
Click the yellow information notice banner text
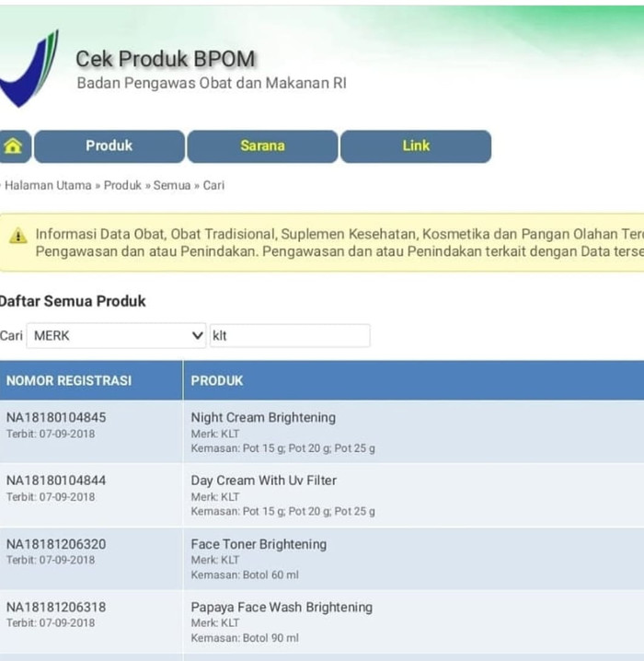[x=339, y=243]
